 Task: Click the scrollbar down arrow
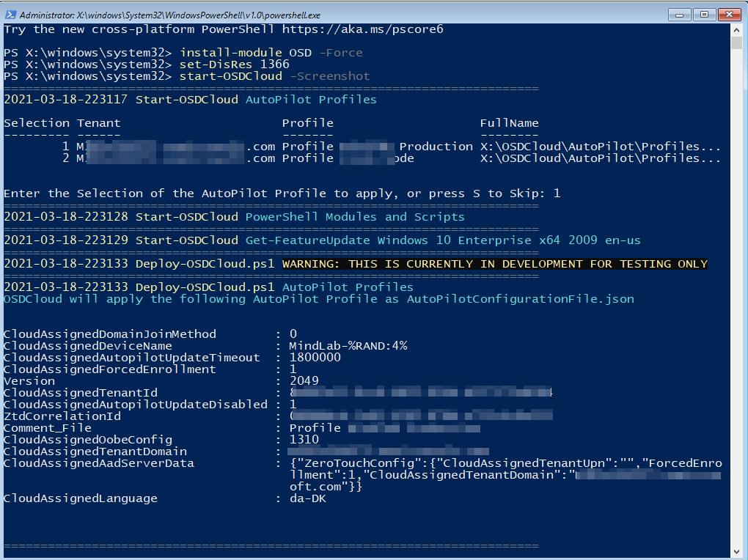pyautogui.click(x=736, y=550)
